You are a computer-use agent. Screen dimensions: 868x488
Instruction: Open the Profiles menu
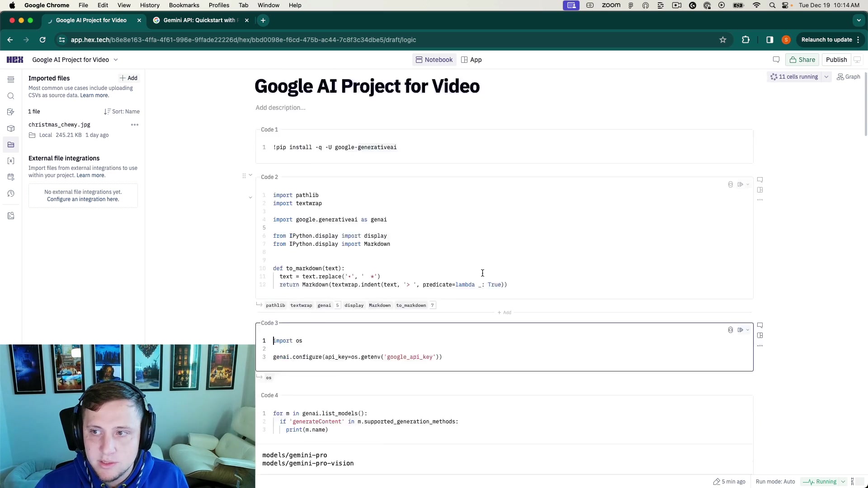click(x=219, y=5)
